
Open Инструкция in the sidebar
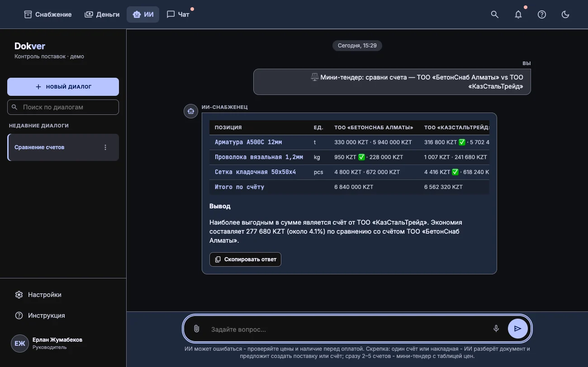[63, 315]
